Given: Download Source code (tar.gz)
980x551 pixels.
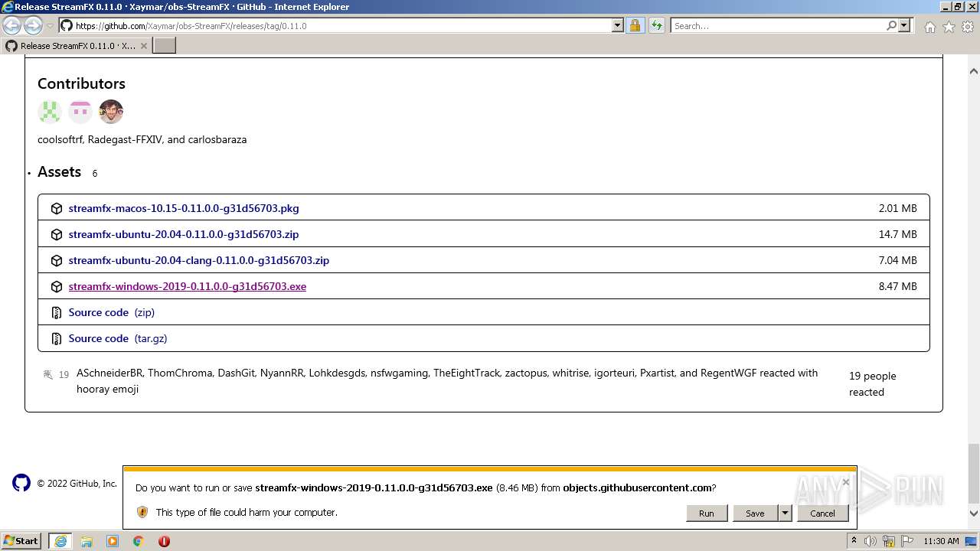Looking at the screenshot, I should tap(118, 338).
